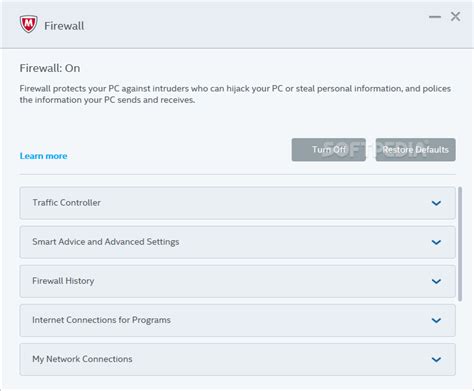
Task: Click the firewall description paragraph text
Action: 235,94
